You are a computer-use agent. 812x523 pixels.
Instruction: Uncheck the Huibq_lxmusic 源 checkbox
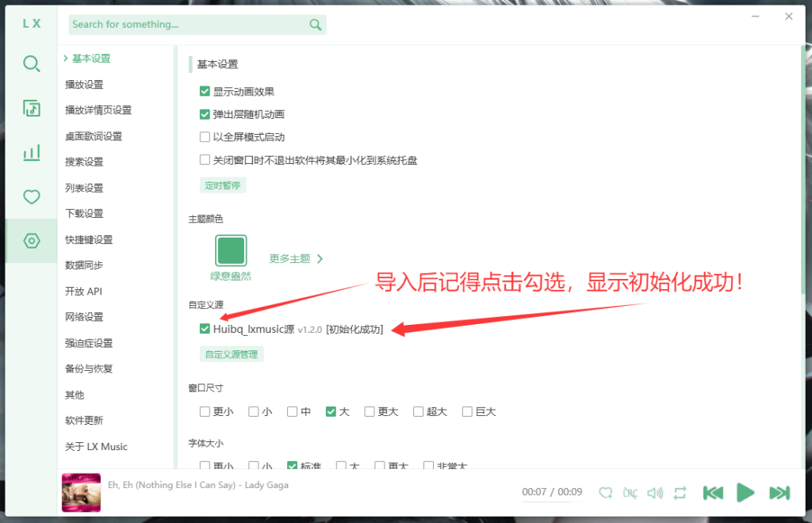click(205, 329)
